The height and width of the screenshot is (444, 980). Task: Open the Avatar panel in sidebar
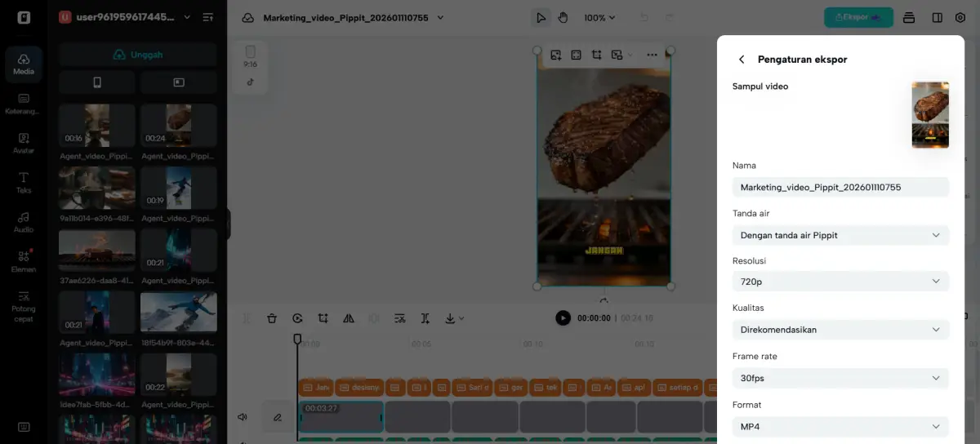pyautogui.click(x=24, y=142)
